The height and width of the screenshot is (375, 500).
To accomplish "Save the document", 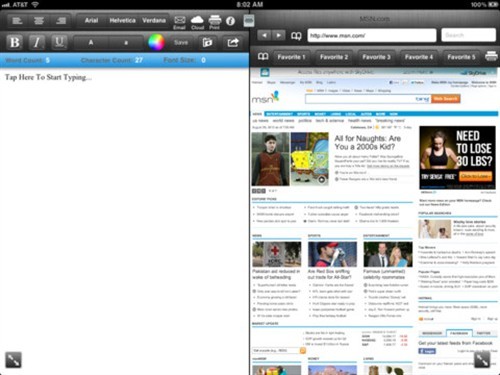I will point(181,43).
